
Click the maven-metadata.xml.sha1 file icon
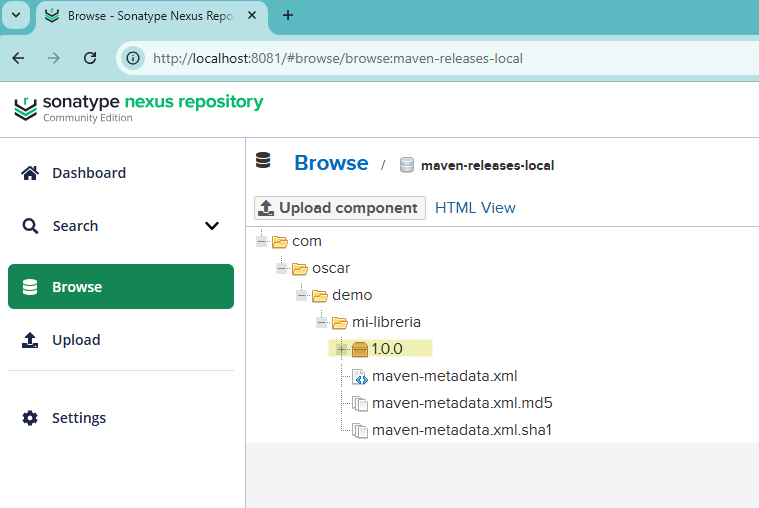tap(360, 431)
